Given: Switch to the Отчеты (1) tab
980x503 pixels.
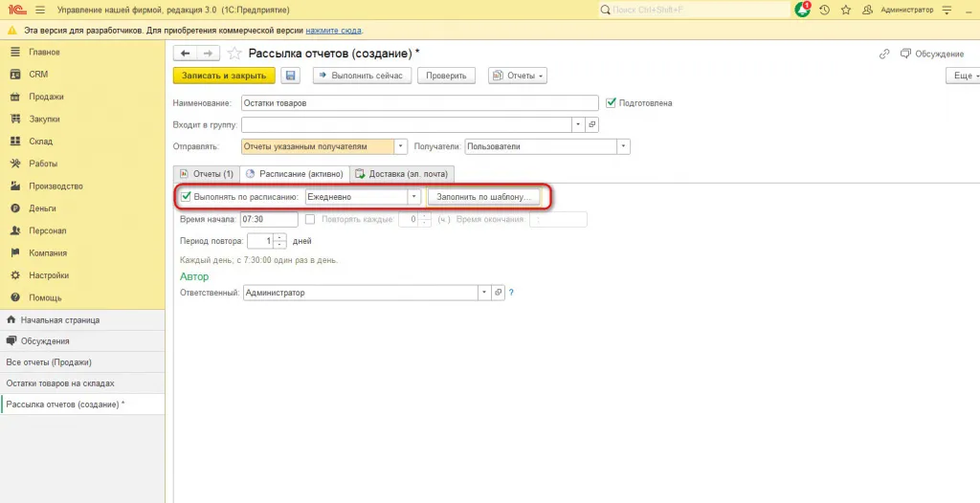Looking at the screenshot, I should click(x=206, y=174).
